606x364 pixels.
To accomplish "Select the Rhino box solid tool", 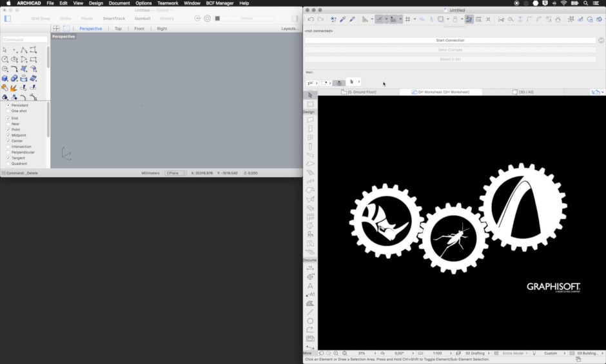I will (5, 79).
